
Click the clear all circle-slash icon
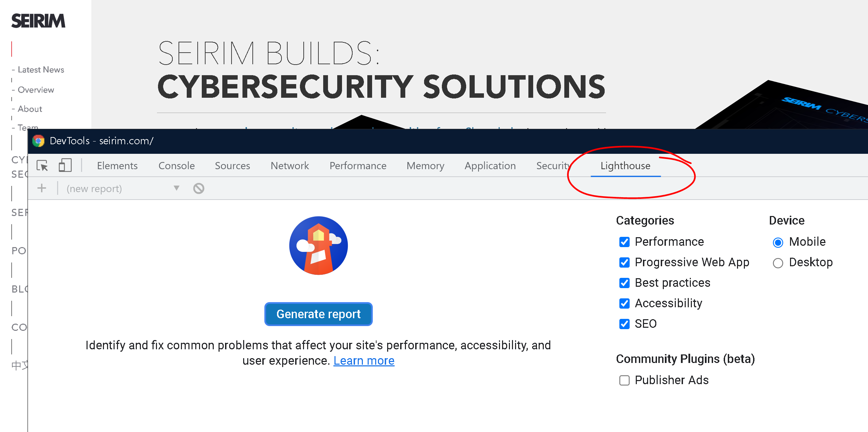tap(199, 188)
